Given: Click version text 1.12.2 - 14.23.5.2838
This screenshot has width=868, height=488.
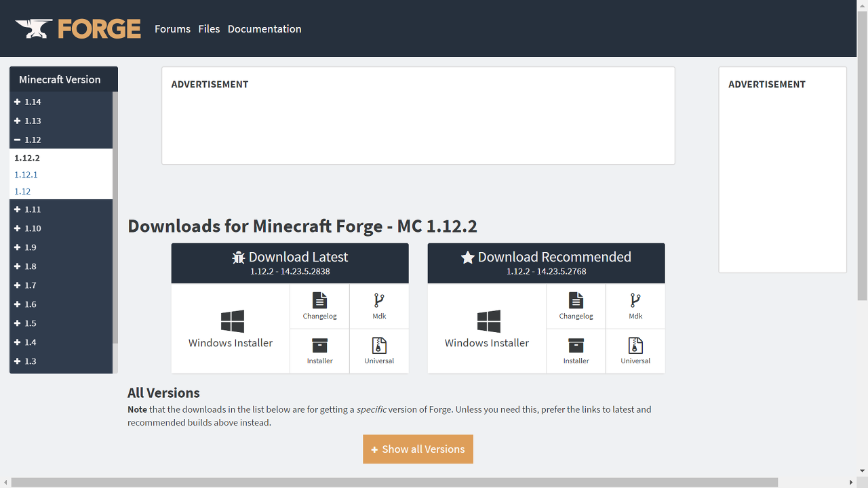Looking at the screenshot, I should point(290,272).
